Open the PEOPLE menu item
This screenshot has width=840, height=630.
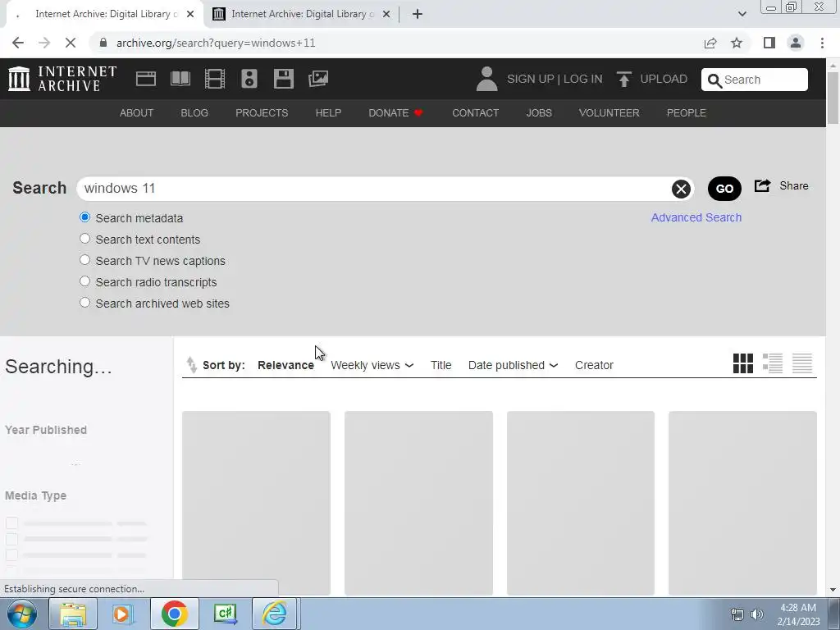pyautogui.click(x=687, y=113)
